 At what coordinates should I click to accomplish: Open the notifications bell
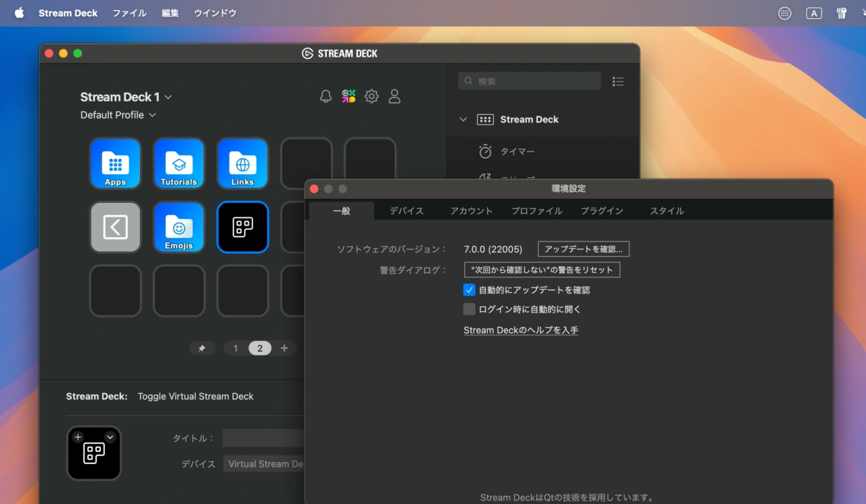[x=325, y=96]
